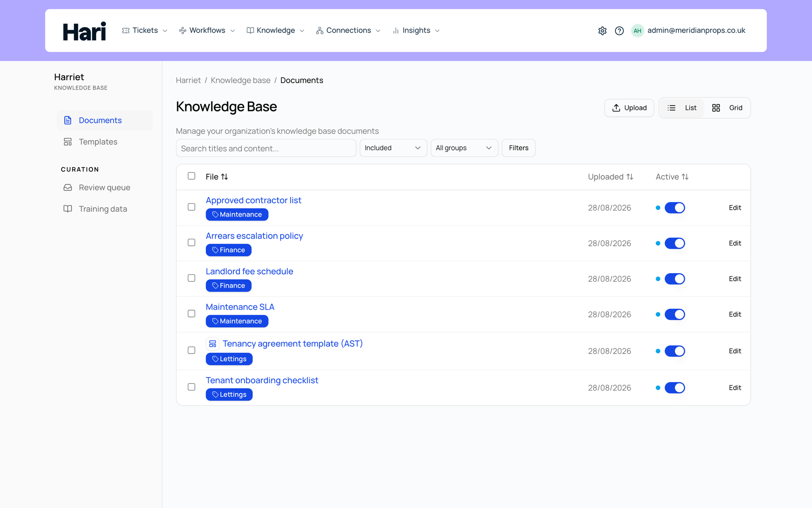Click the Grid view squares icon
This screenshot has width=812, height=508.
[716, 108]
